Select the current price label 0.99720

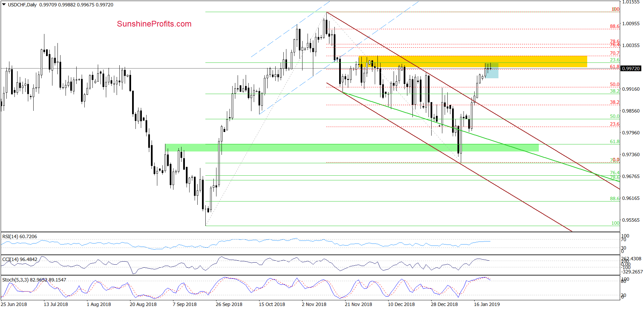pos(631,69)
